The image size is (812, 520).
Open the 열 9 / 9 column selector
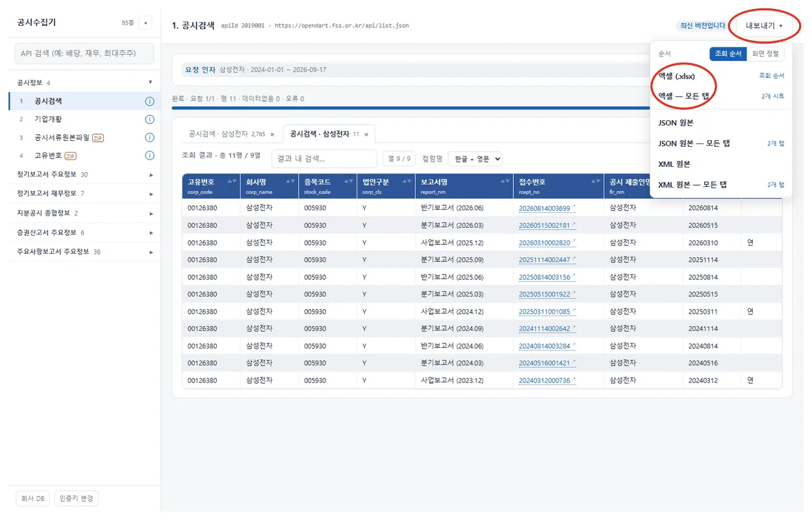(400, 158)
